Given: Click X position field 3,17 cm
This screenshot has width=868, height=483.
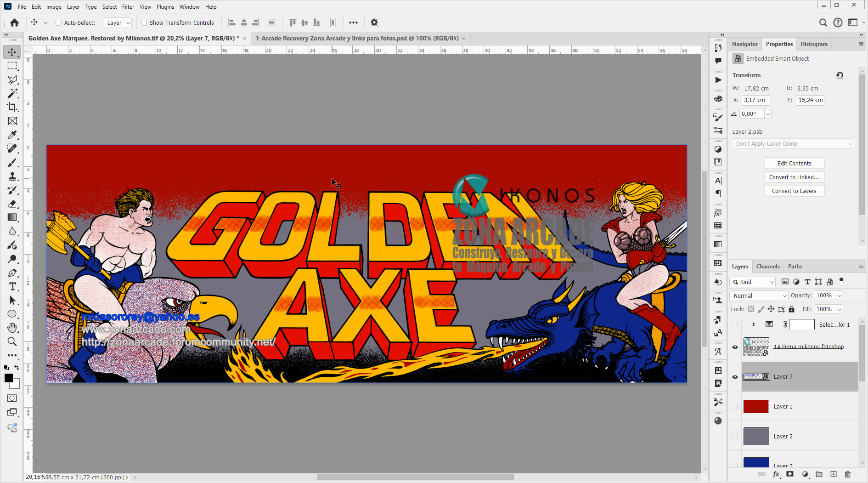Looking at the screenshot, I should pyautogui.click(x=755, y=100).
